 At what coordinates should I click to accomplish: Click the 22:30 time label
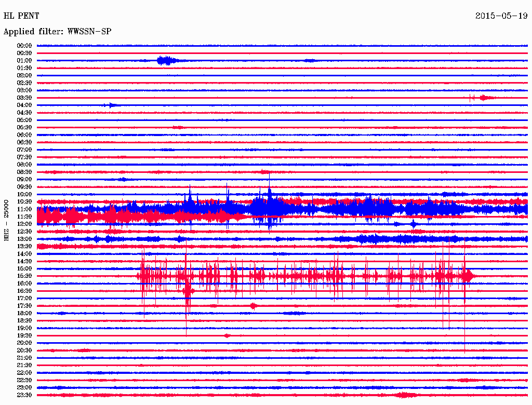pyautogui.click(x=24, y=380)
